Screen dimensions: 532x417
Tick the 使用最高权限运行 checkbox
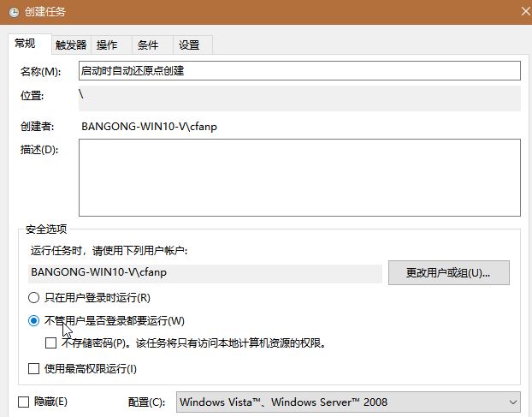tap(34, 369)
